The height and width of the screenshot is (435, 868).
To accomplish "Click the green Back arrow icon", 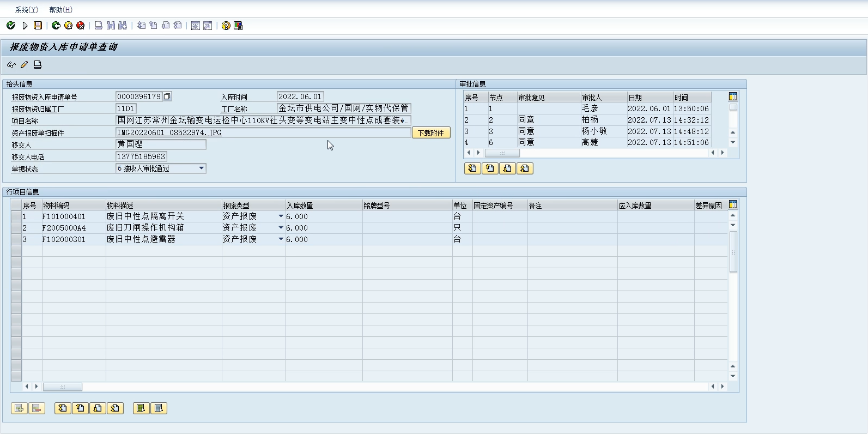I will 56,26.
